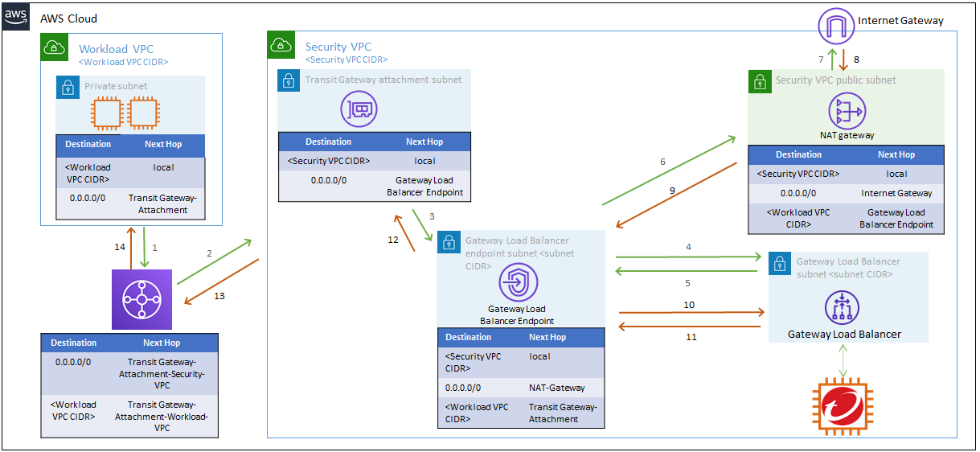Select the Gateway Load Balancer subnet lock icon

(x=779, y=263)
